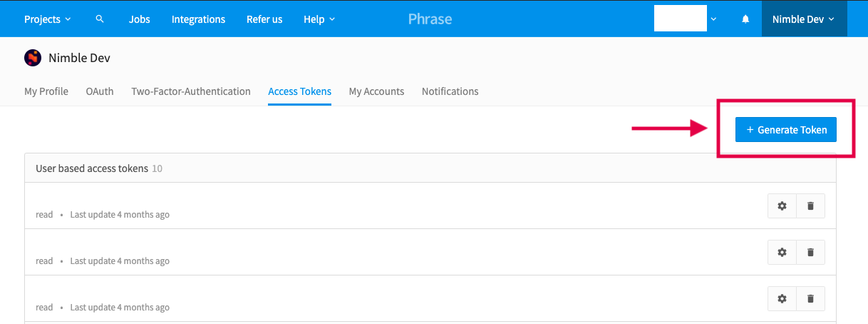
Task: Delete the first access token via trash icon
Action: (810, 206)
